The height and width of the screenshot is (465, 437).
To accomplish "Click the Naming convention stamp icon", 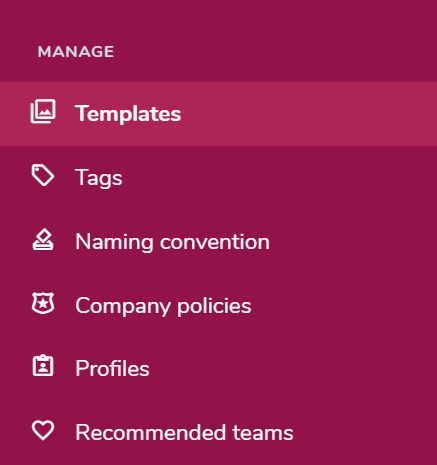I will (43, 239).
